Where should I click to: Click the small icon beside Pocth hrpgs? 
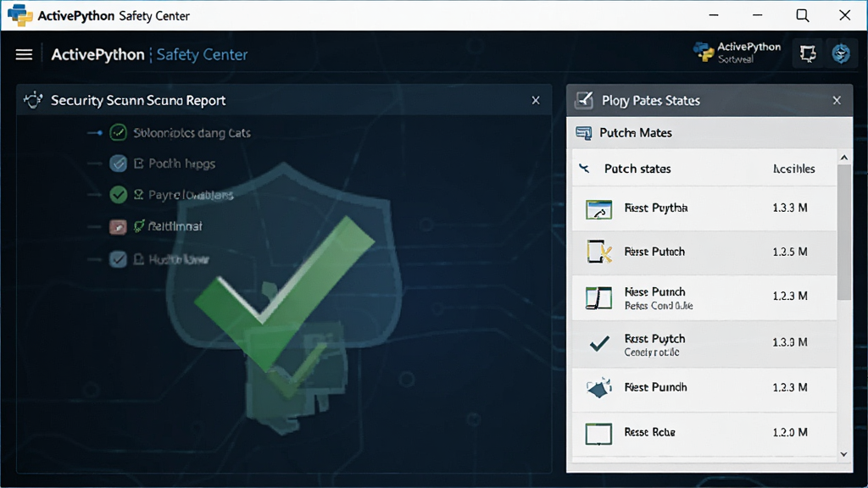tap(139, 164)
